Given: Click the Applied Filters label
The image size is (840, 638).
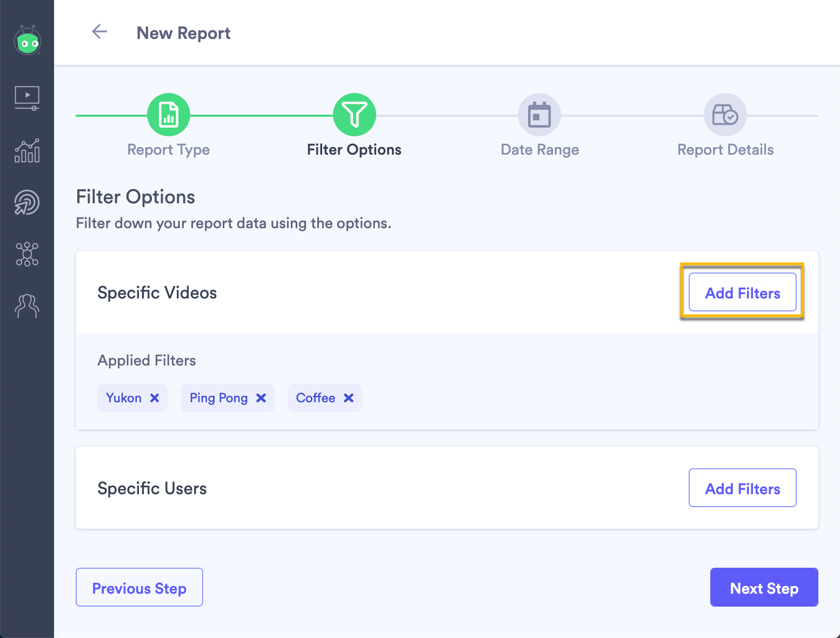Looking at the screenshot, I should pyautogui.click(x=146, y=361).
